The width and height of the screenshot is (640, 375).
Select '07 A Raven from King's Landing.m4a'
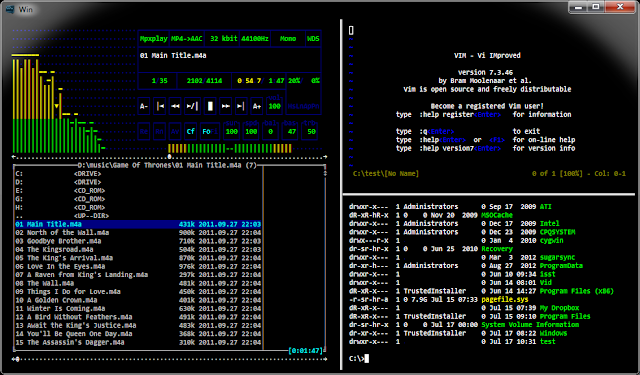pyautogui.click(x=138, y=275)
